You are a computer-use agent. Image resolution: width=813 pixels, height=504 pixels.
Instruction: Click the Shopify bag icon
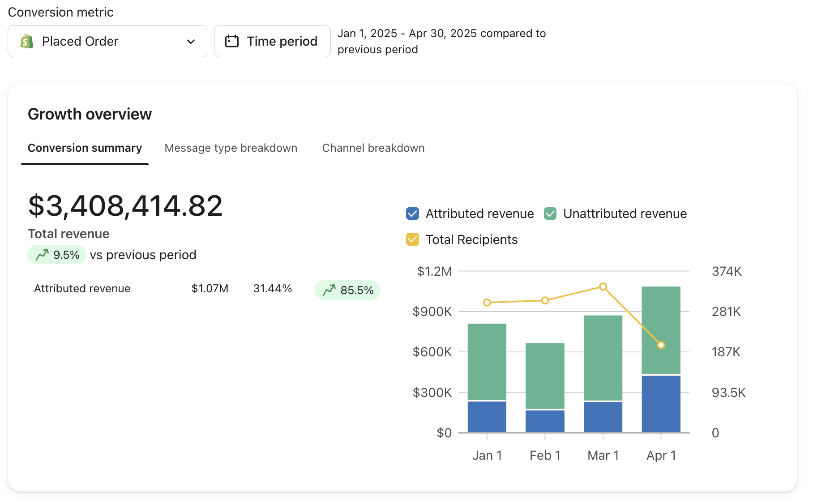click(x=27, y=41)
